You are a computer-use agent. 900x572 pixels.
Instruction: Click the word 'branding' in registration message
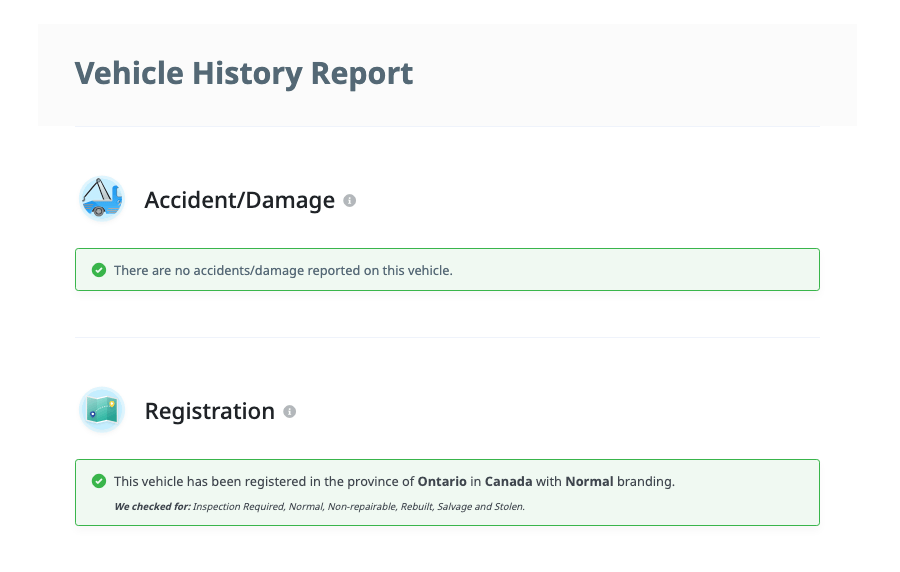click(x=646, y=481)
